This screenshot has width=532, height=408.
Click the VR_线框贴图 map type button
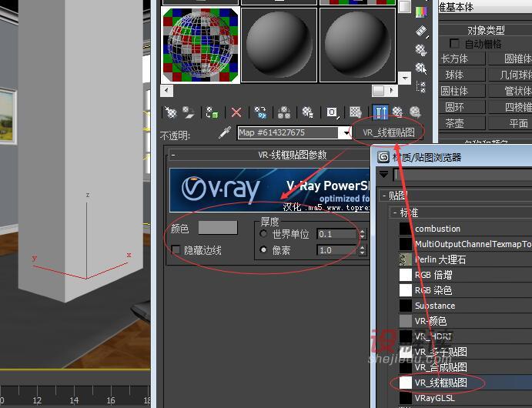[389, 132]
